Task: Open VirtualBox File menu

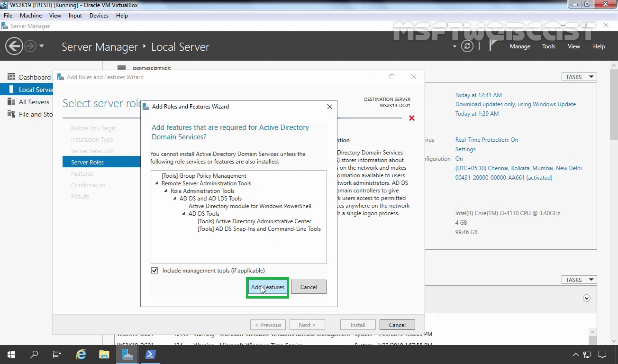Action: (8, 16)
